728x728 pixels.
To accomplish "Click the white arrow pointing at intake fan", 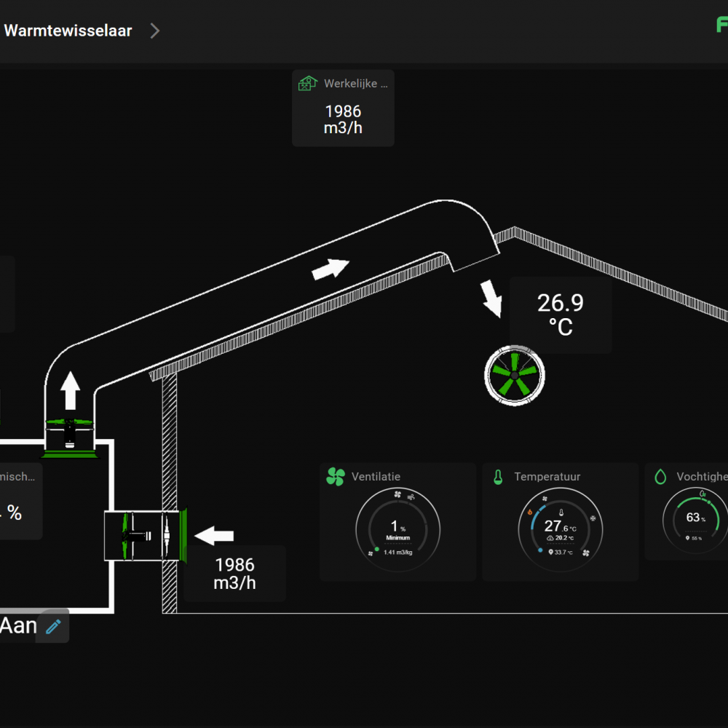I will coord(215,537).
